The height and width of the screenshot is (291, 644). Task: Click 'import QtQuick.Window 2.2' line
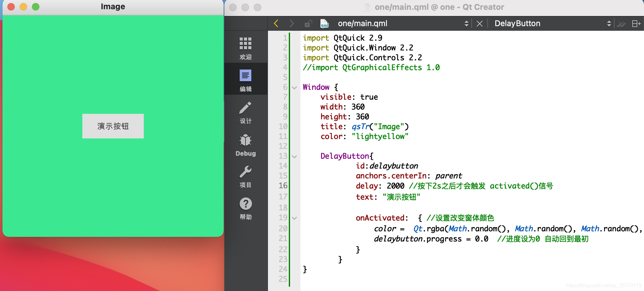358,48
